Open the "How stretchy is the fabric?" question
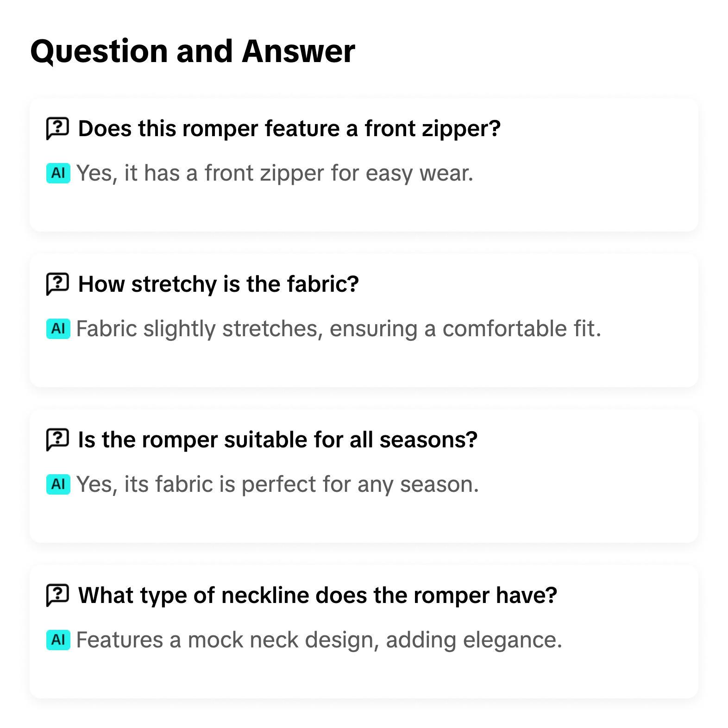 (x=218, y=284)
